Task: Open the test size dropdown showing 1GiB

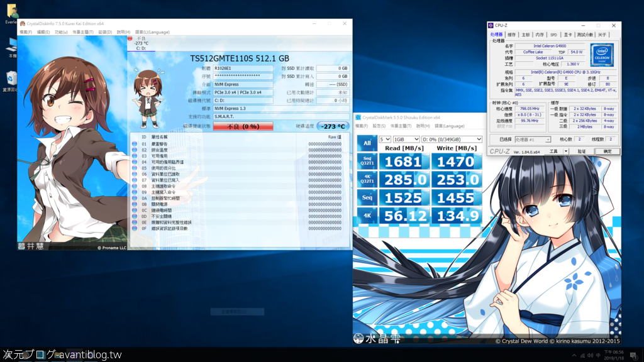Action: (x=406, y=139)
